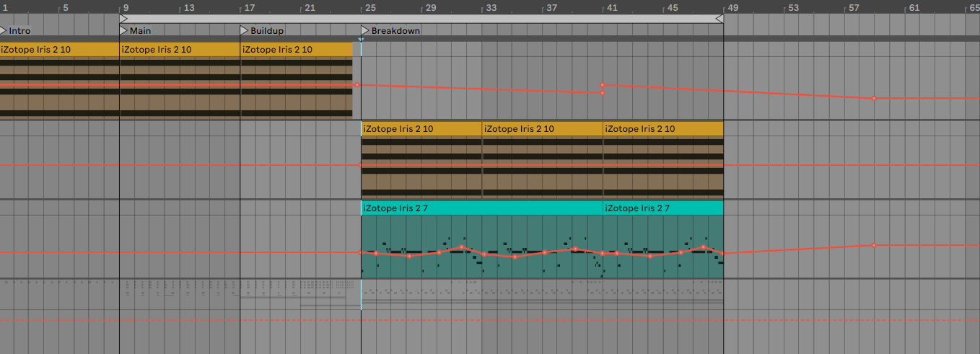The image size is (980, 354).
Task: Click lower automation breakpoint at bar 41 on first track
Action: click(603, 93)
